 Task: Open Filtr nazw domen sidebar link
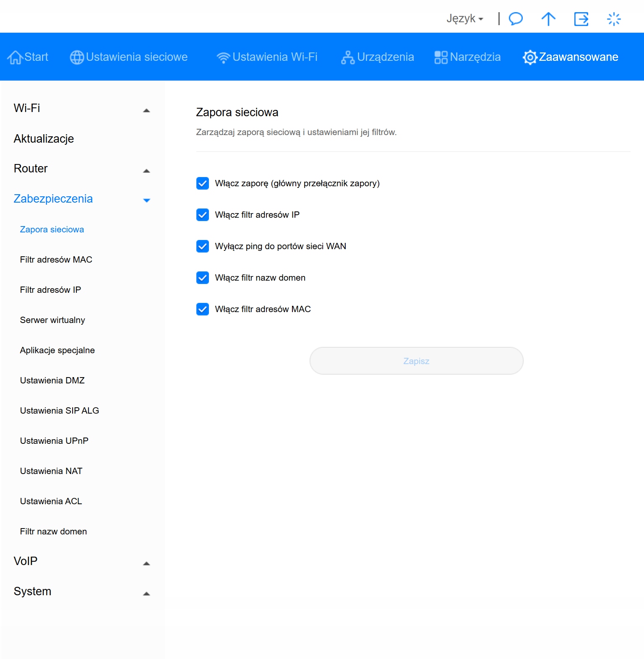pyautogui.click(x=53, y=531)
